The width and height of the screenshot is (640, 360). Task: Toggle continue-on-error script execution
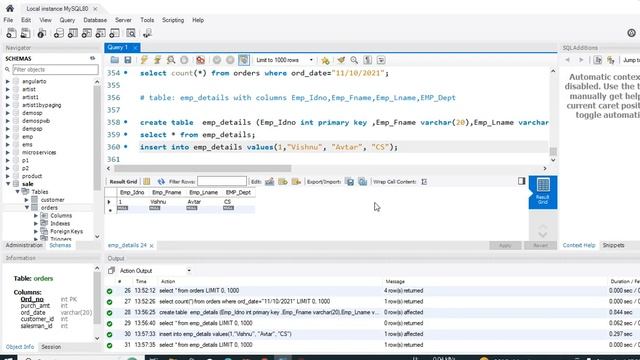[x=200, y=60]
